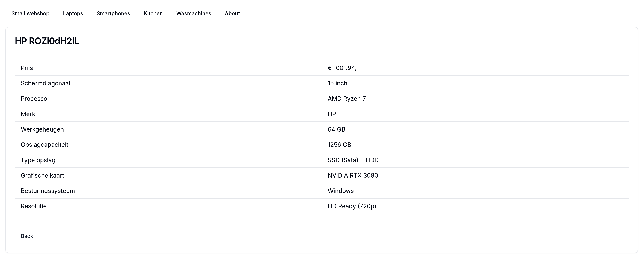The width and height of the screenshot is (644, 269).
Task: Open the Smartphones menu item
Action: pyautogui.click(x=113, y=13)
